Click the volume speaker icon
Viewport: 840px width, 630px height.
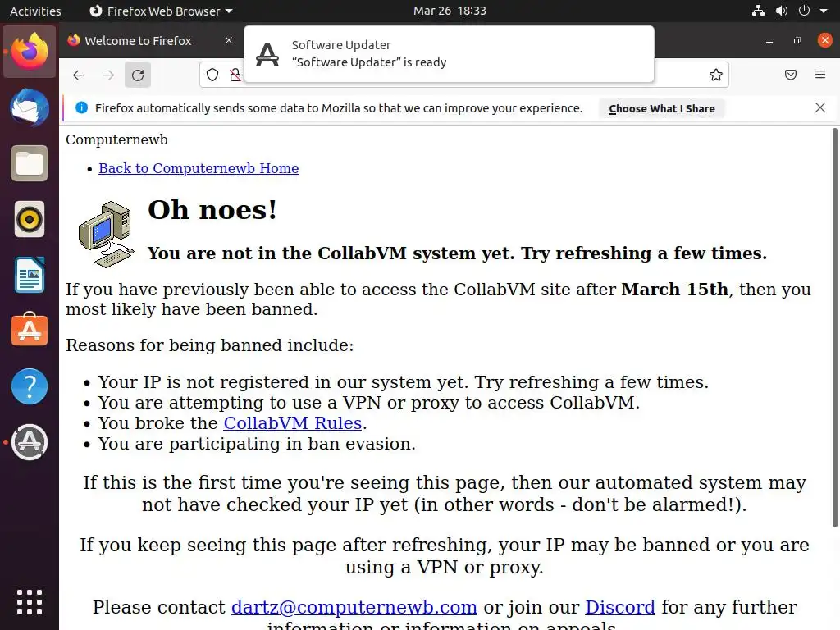click(x=781, y=11)
